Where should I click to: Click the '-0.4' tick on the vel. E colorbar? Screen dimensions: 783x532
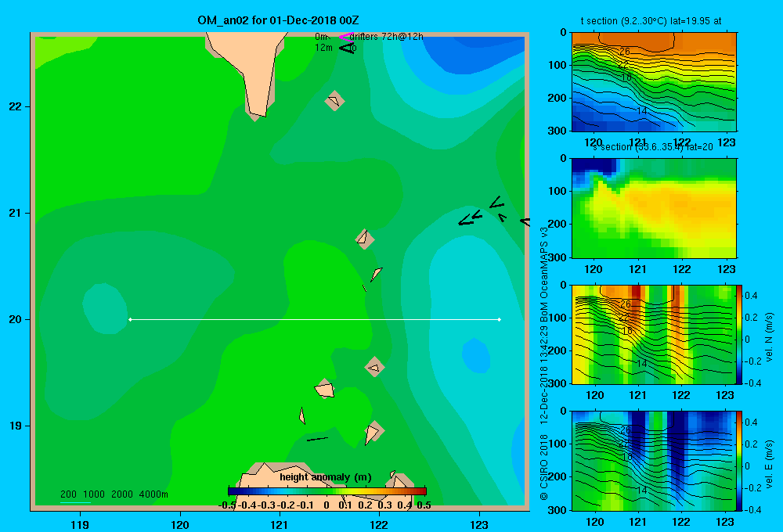pos(753,509)
